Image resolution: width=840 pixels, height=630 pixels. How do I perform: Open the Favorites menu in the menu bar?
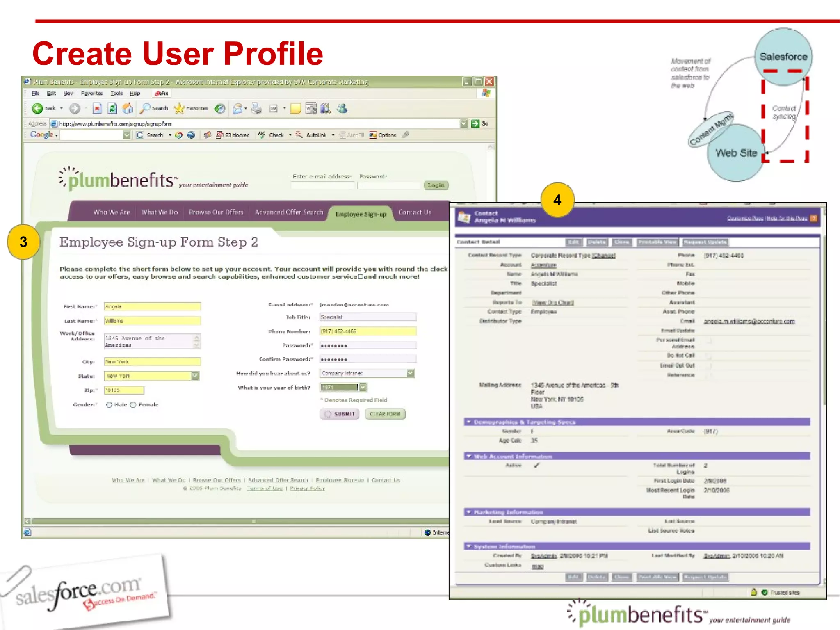coord(92,94)
